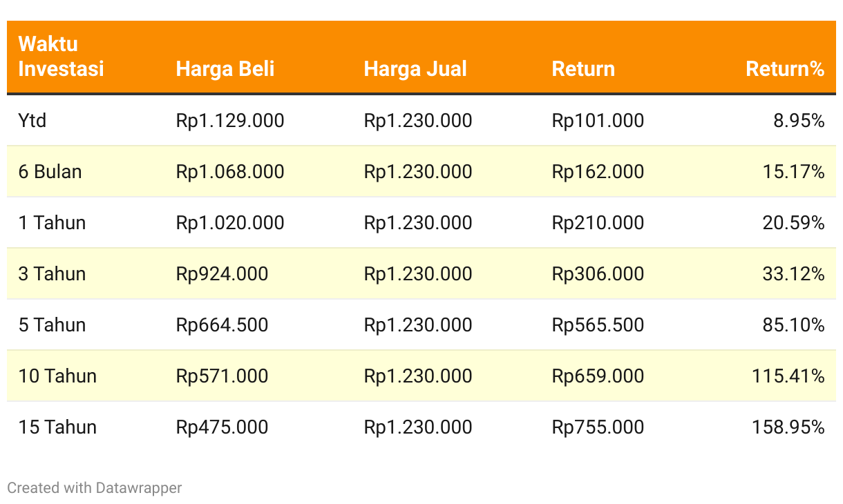This screenshot has width=843, height=504.
Task: Click the Return column header
Action: coord(583,69)
